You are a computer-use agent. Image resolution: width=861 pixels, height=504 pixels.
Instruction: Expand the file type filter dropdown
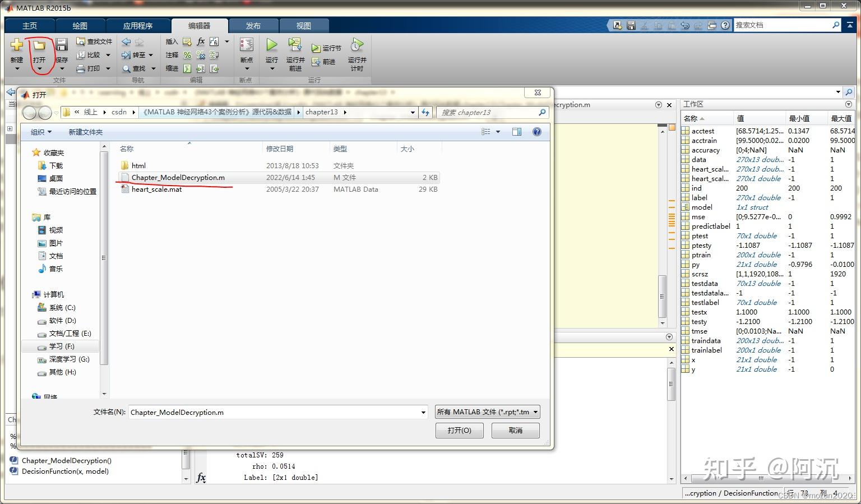(487, 412)
